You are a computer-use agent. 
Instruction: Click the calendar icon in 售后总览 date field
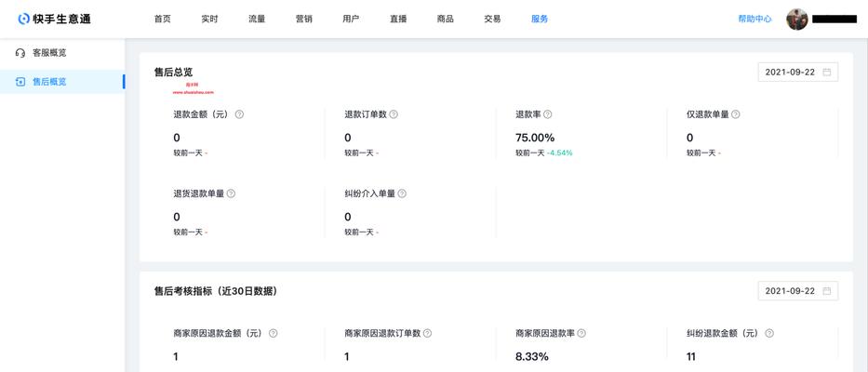[827, 72]
